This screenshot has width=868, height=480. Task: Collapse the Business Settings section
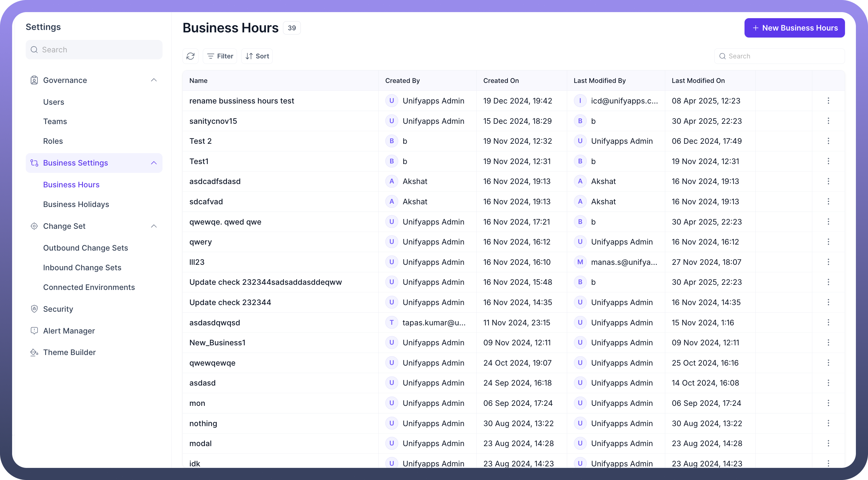click(154, 163)
